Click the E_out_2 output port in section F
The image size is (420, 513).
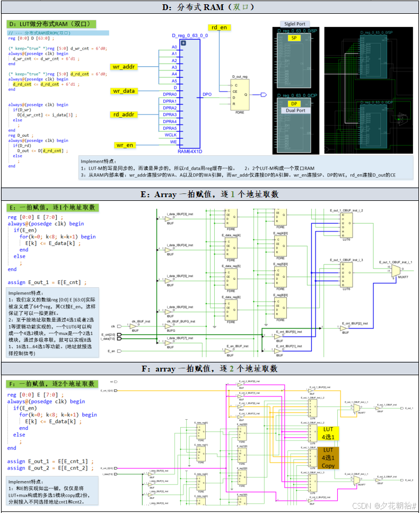click(402, 480)
